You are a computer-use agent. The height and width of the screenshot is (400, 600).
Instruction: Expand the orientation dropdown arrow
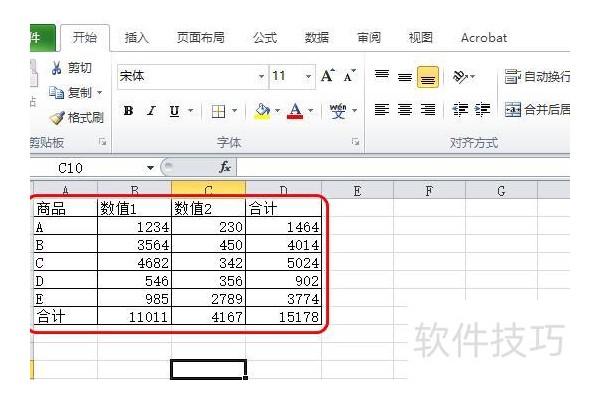tap(473, 77)
